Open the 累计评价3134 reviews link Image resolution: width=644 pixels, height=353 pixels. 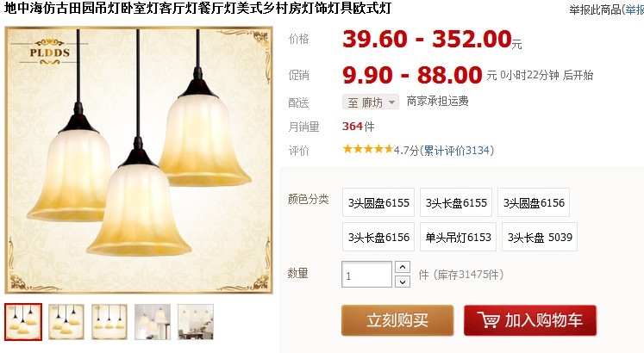coord(456,151)
